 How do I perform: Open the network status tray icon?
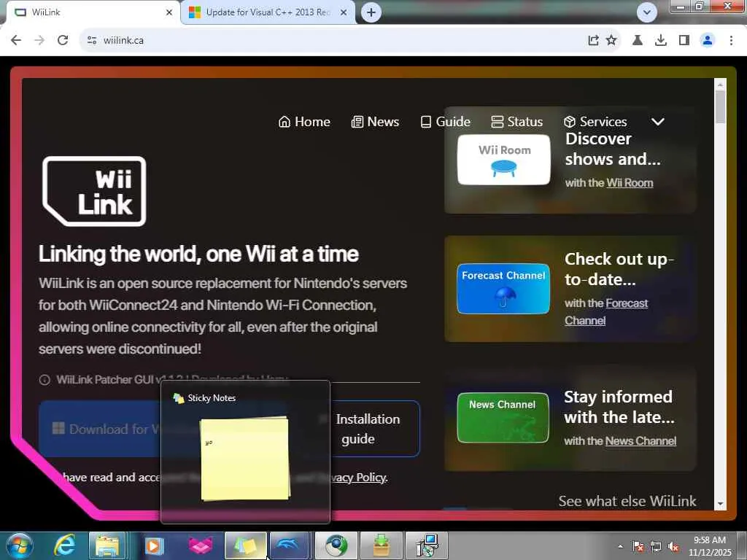(x=656, y=546)
